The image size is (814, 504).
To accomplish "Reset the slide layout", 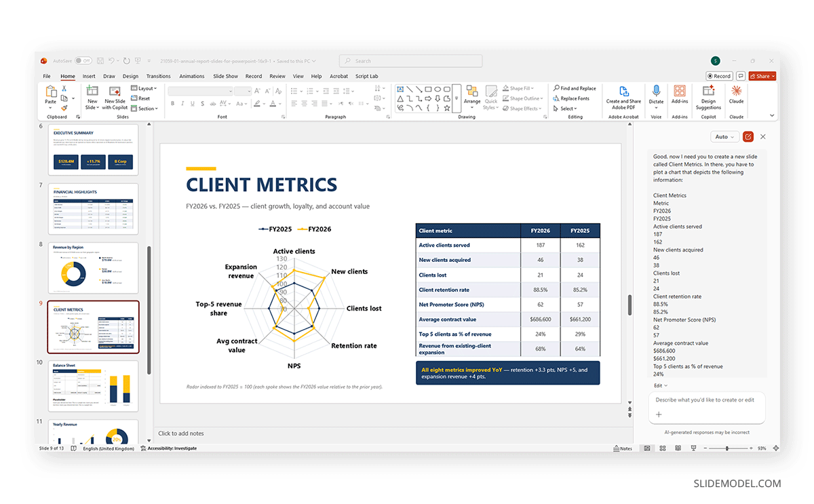I will [x=140, y=98].
